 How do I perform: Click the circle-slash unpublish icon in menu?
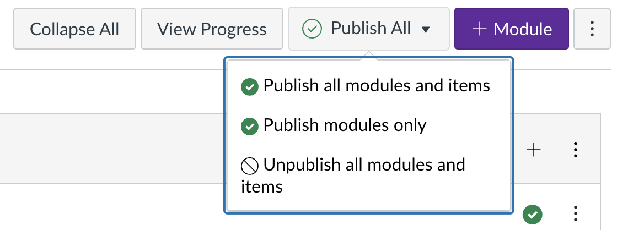[x=249, y=166]
